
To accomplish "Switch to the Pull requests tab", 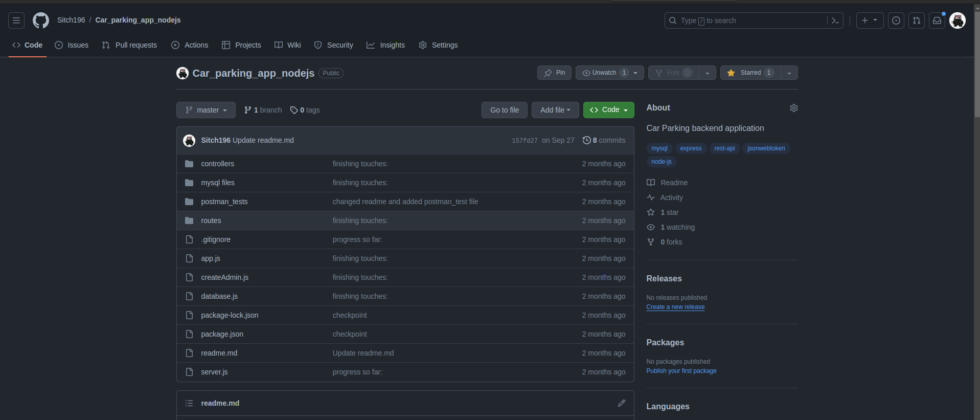I will [129, 45].
